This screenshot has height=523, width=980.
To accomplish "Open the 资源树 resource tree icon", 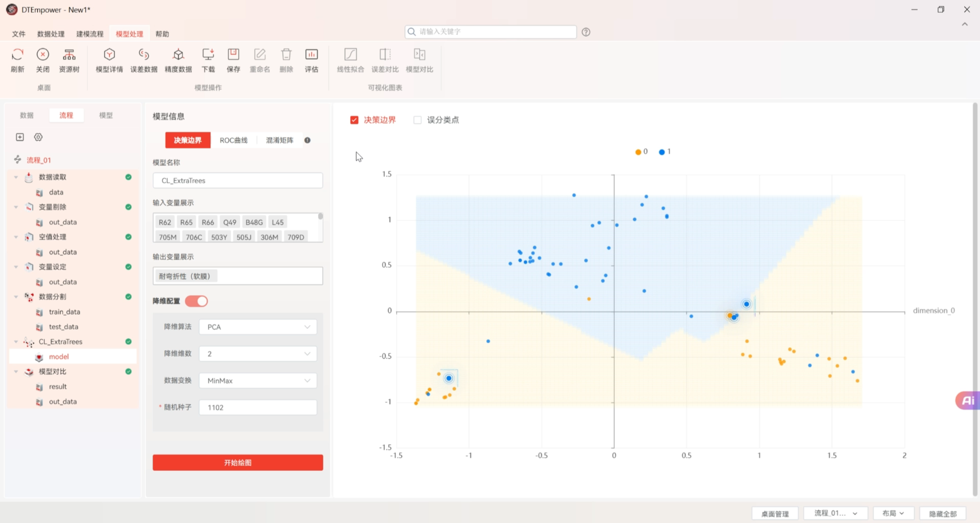I will pos(69,55).
